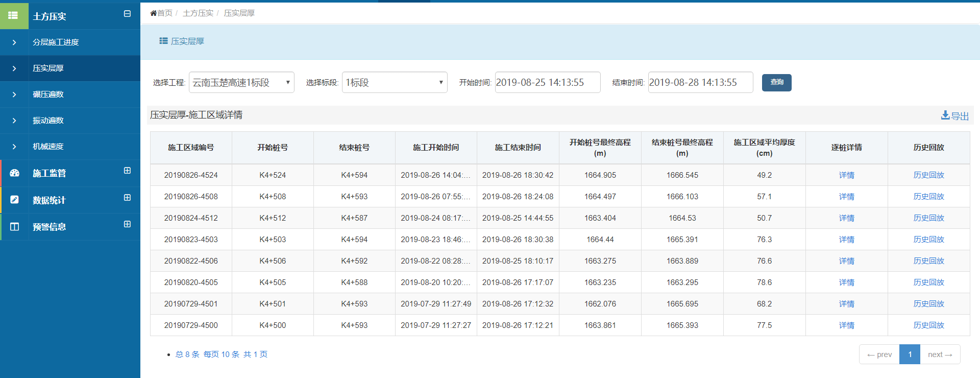This screenshot has height=378, width=980.
Task: Expand 预警信息 with its plus icon
Action: point(128,224)
